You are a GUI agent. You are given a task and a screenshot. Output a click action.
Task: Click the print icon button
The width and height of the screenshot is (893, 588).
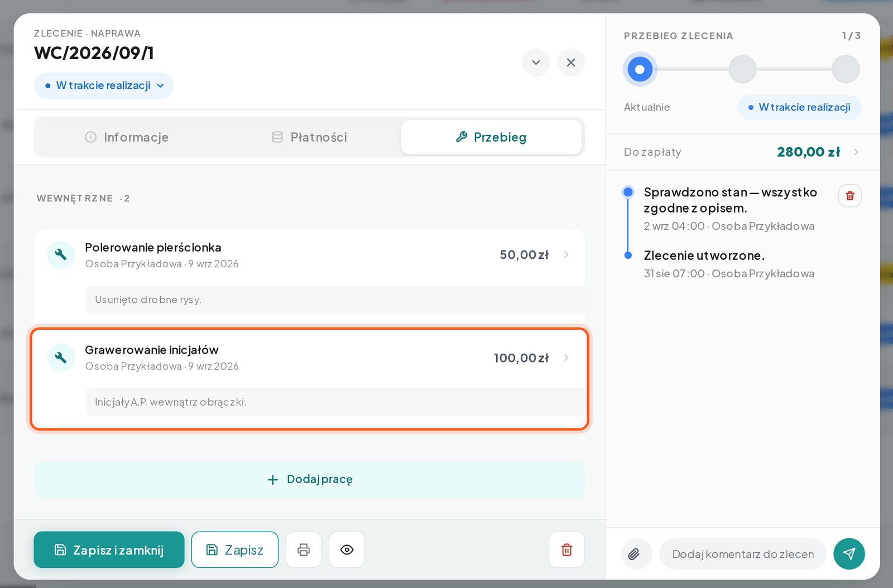point(304,550)
